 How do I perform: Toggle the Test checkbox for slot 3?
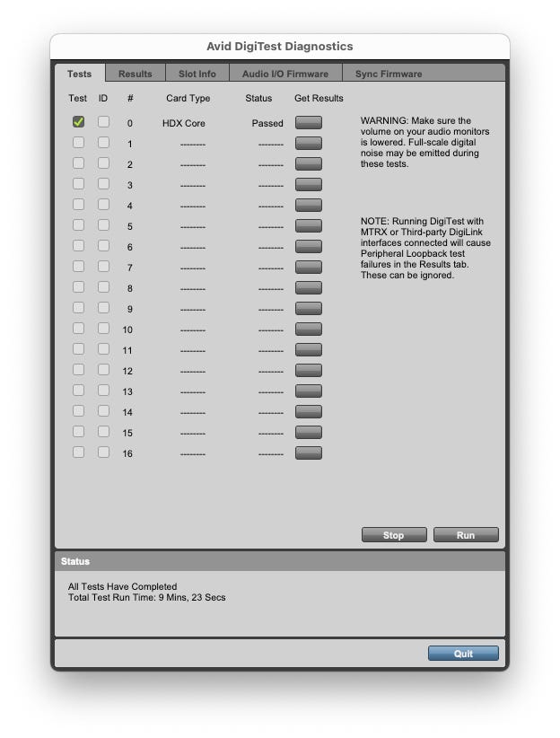(x=79, y=184)
